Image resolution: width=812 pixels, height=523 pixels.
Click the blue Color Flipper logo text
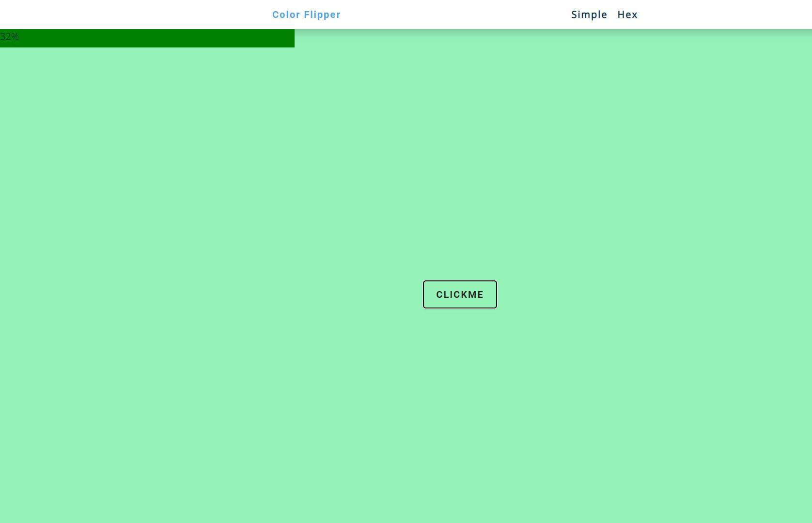click(x=306, y=15)
